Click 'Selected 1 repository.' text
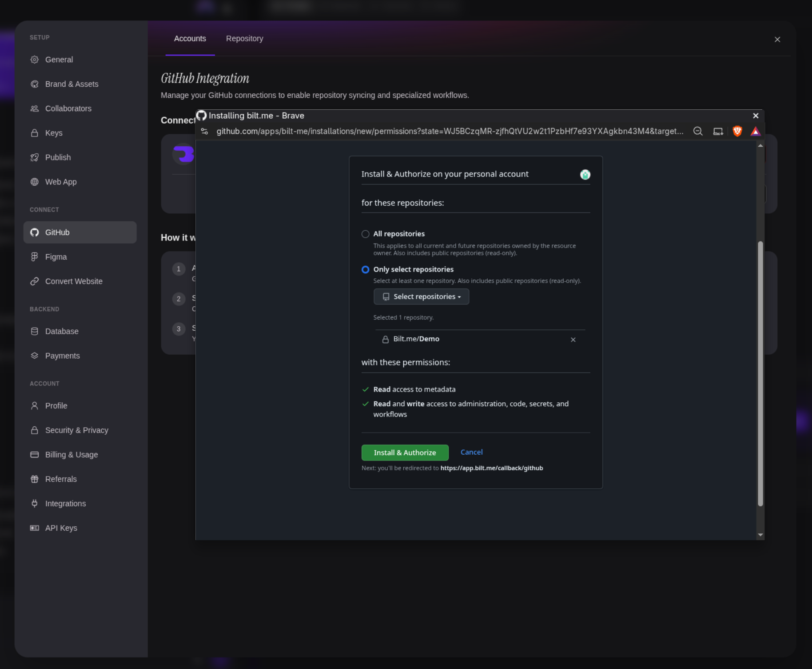The image size is (812, 669). tap(403, 317)
